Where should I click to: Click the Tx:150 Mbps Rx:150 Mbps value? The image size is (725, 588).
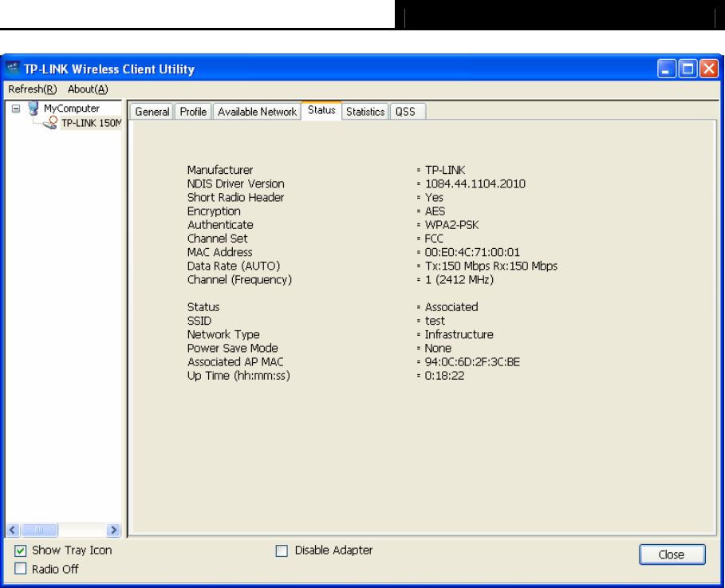point(491,266)
